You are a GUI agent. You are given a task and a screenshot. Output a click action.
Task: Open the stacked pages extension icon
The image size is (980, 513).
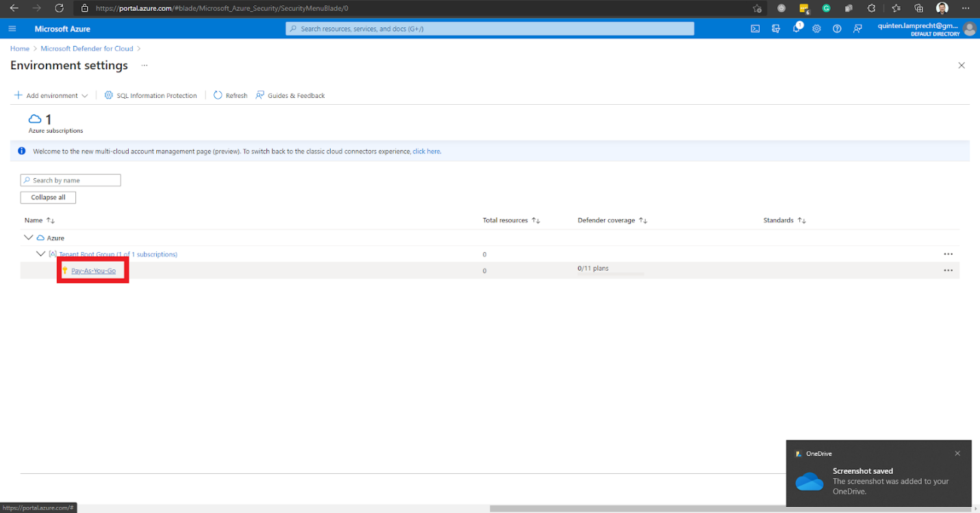point(849,8)
